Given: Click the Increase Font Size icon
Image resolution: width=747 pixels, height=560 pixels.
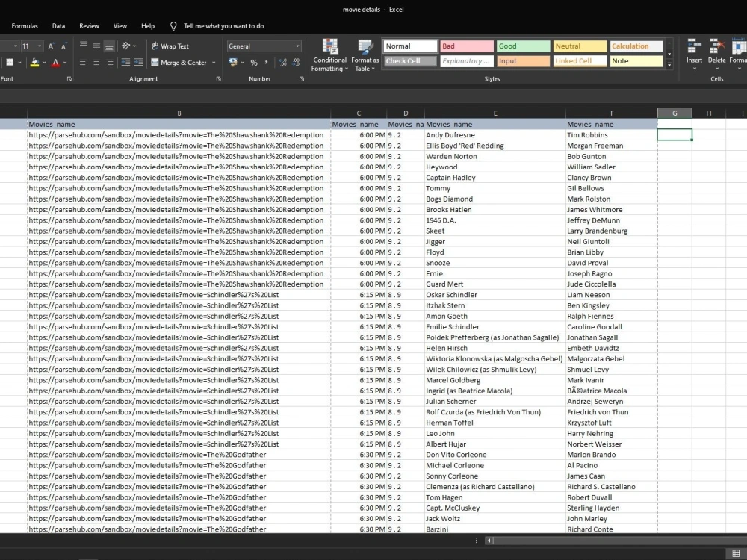Looking at the screenshot, I should pos(51,46).
